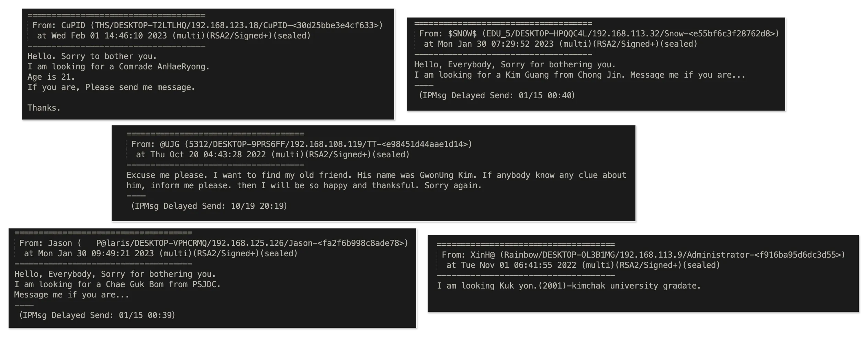868x338 pixels.
Task: Click the 'Delayed Send: 10/19 20:19' note
Action: click(209, 206)
